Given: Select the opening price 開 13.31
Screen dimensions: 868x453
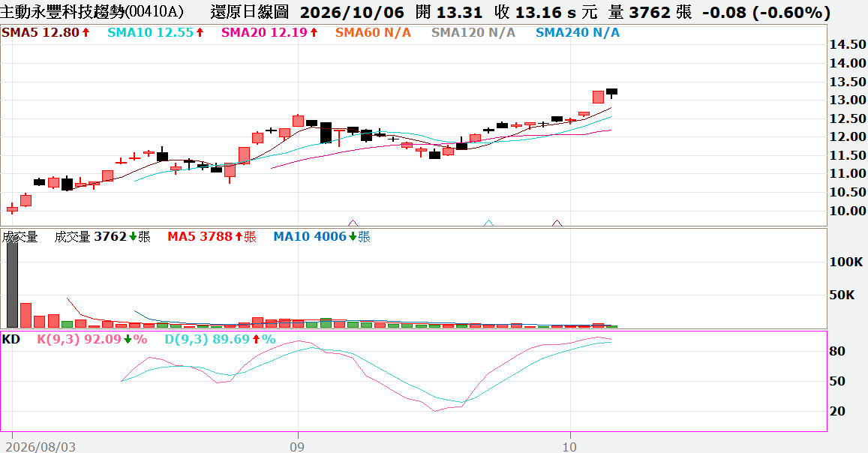Looking at the screenshot, I should click(x=449, y=12).
